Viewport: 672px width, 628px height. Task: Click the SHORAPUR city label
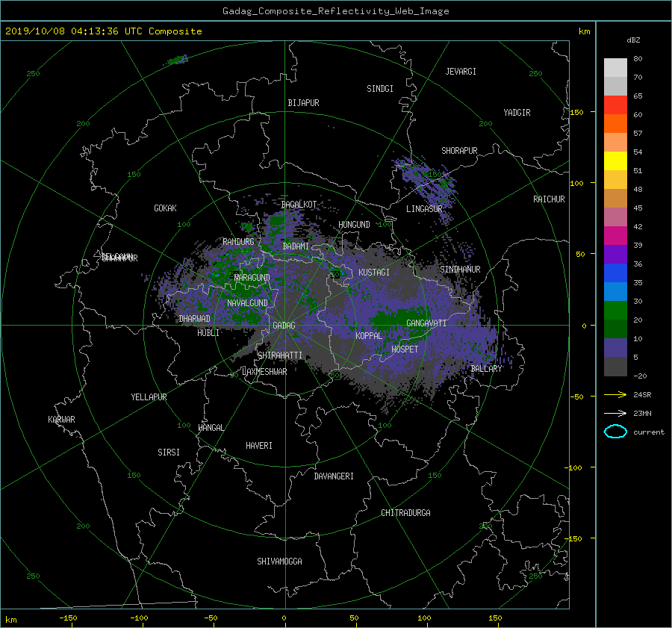point(459,151)
